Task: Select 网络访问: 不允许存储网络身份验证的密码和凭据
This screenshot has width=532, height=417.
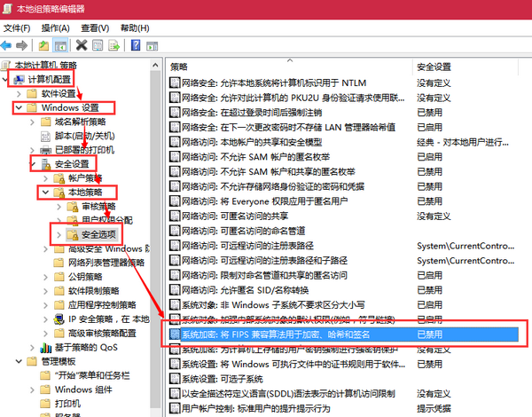Action: [273, 186]
